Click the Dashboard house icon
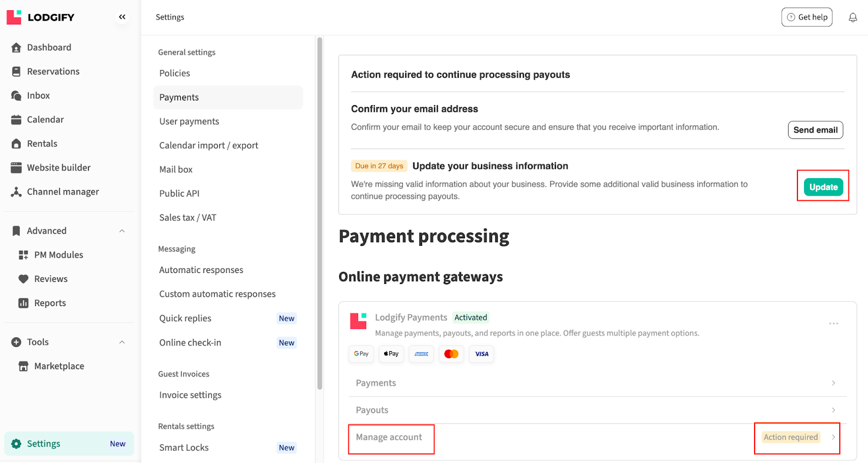Viewport: 868px width, 463px height. point(16,48)
